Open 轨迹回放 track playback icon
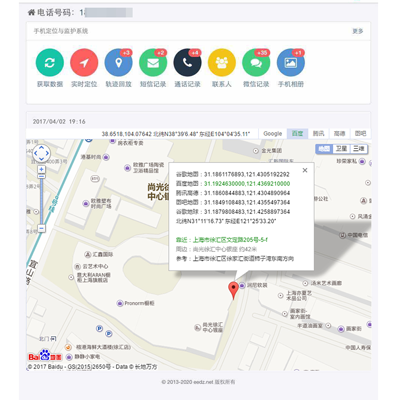Screen dimensions: 400x400 point(119,63)
